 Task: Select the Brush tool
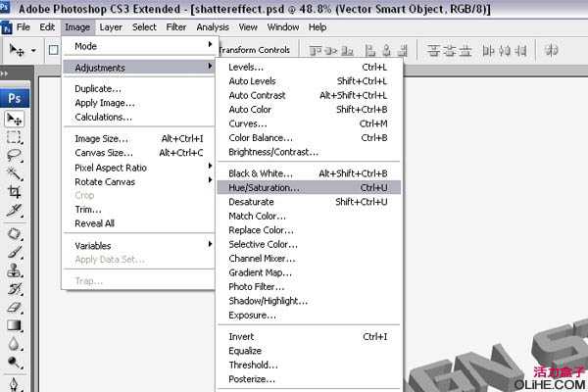pos(14,252)
